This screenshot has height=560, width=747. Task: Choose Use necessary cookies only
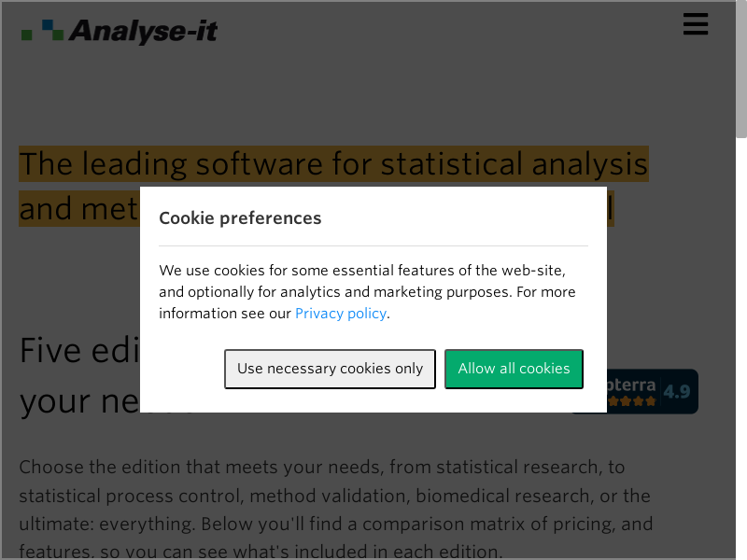click(x=330, y=369)
